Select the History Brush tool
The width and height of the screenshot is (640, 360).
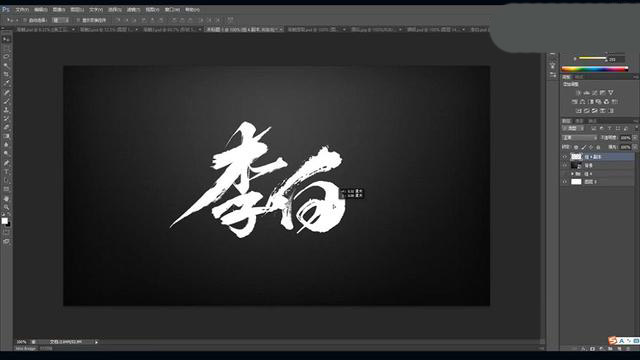(x=6, y=119)
